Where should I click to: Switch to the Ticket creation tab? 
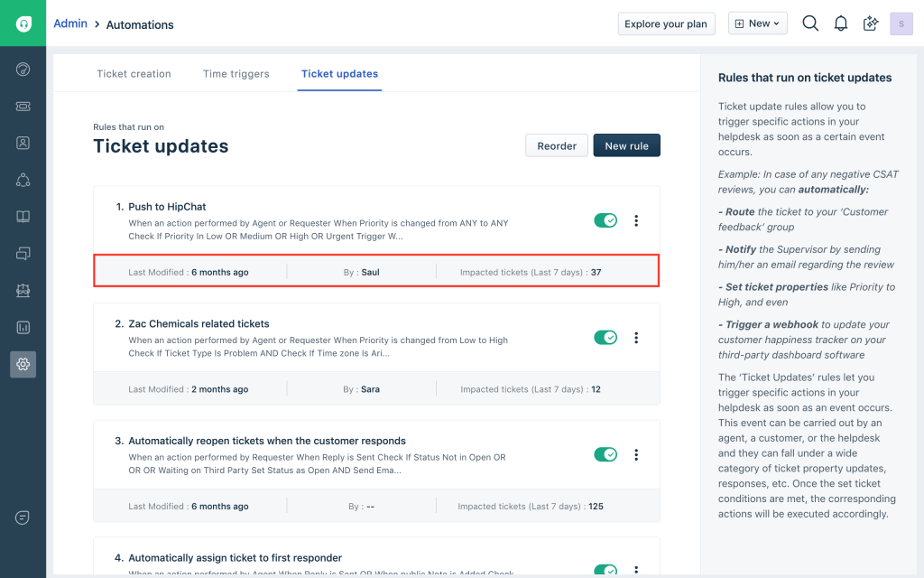coord(134,74)
